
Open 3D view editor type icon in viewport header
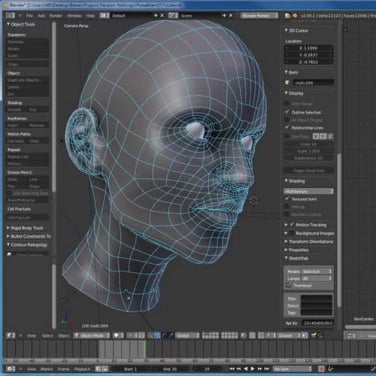coord(11,336)
